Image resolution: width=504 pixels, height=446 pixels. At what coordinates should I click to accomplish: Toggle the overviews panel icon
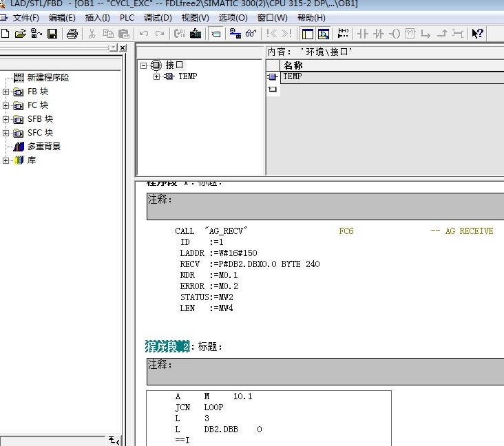(308, 34)
